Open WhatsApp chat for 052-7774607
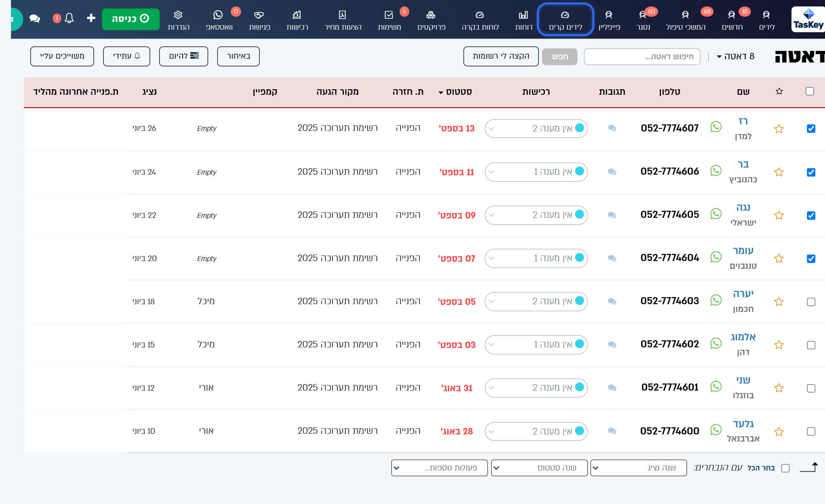 715,127
